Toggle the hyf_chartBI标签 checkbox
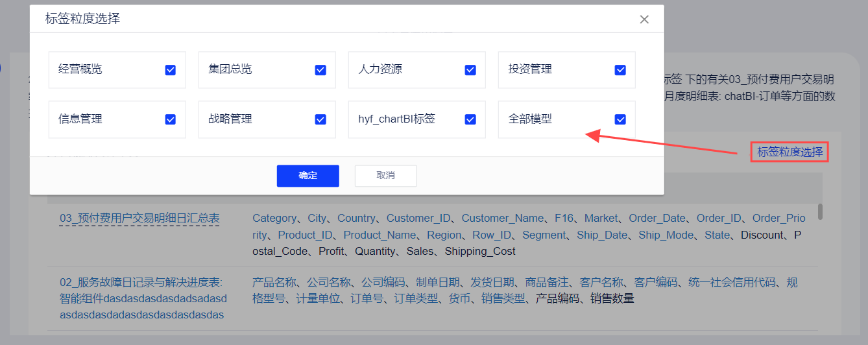 [470, 119]
